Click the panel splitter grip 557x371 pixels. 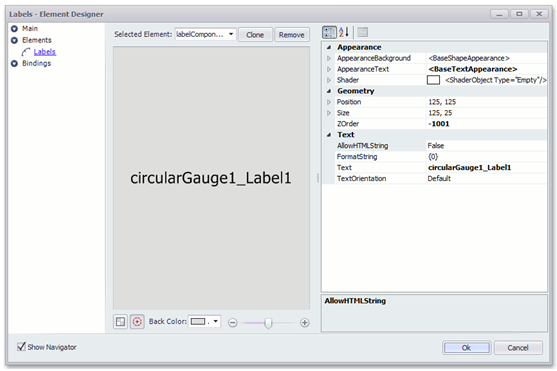click(x=318, y=178)
